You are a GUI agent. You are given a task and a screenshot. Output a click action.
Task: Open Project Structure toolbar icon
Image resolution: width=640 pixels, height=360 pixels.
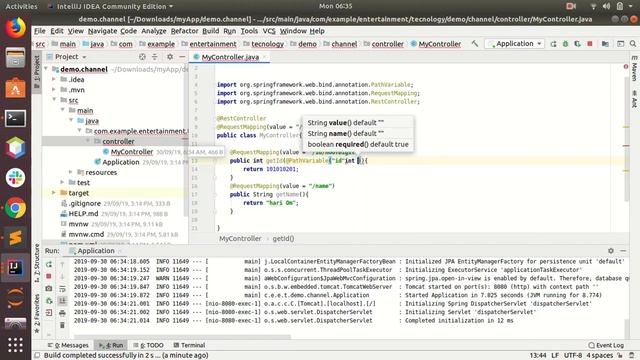(x=605, y=44)
